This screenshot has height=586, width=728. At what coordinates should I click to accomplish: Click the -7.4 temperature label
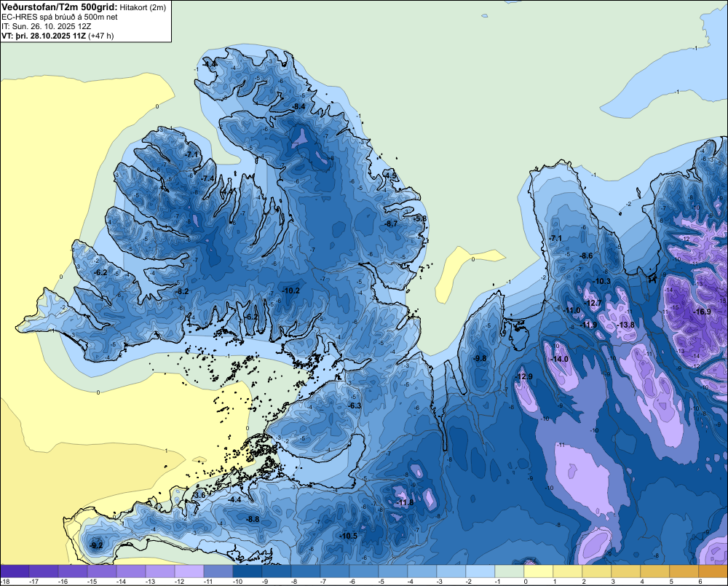point(208,178)
